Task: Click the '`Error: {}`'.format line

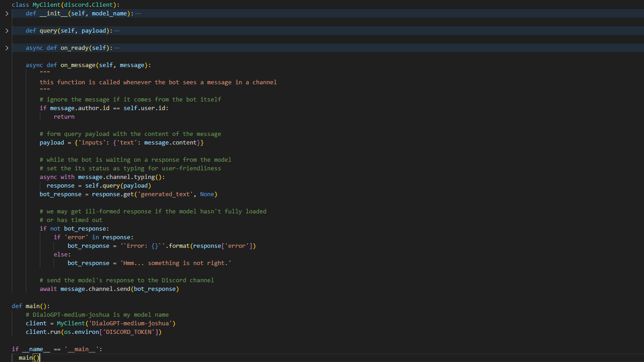Action: (x=162, y=246)
